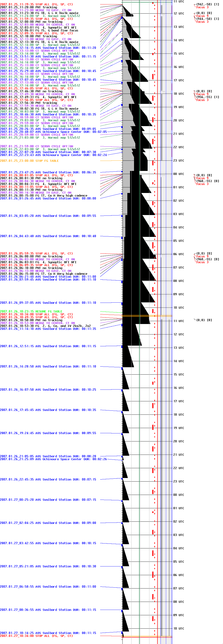
Task: Click the pointing label (942,-50) [1]
Action: [207, 4]
